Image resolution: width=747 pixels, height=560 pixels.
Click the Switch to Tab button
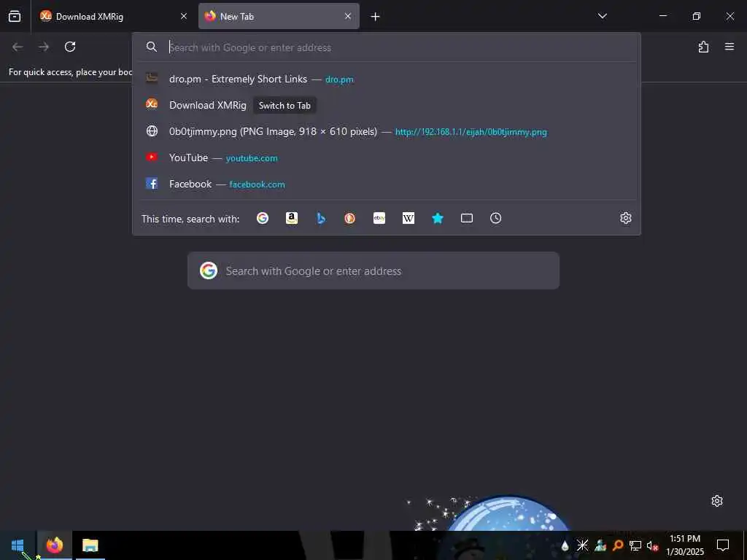tap(285, 106)
